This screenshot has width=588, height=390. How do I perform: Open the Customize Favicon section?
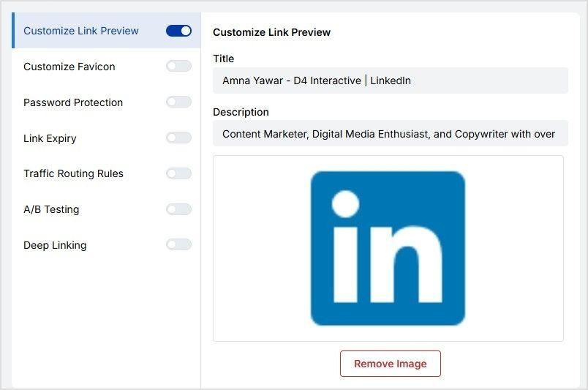[69, 67]
